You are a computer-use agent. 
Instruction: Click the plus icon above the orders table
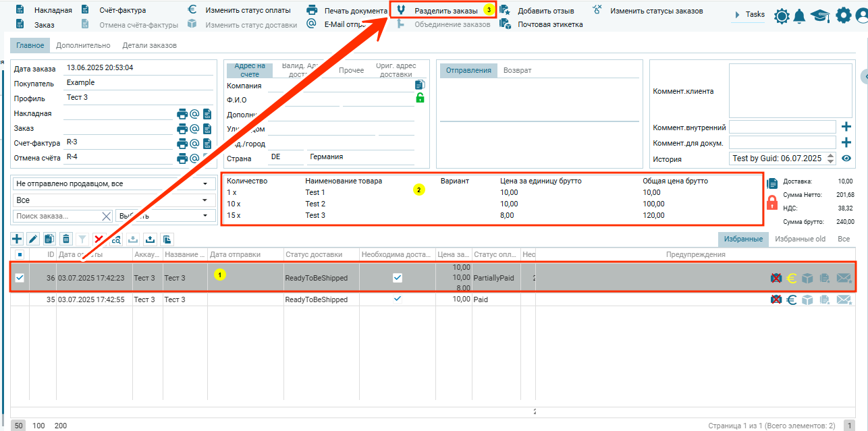click(x=17, y=239)
